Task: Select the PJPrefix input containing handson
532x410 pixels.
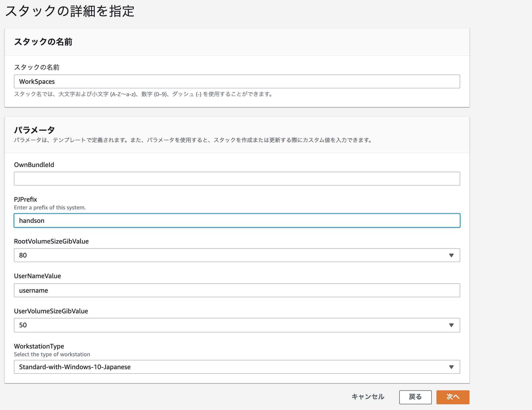Action: pyautogui.click(x=237, y=221)
